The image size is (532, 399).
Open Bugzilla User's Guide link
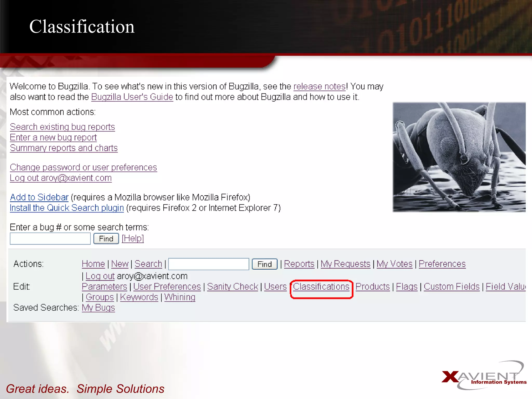[x=132, y=97]
